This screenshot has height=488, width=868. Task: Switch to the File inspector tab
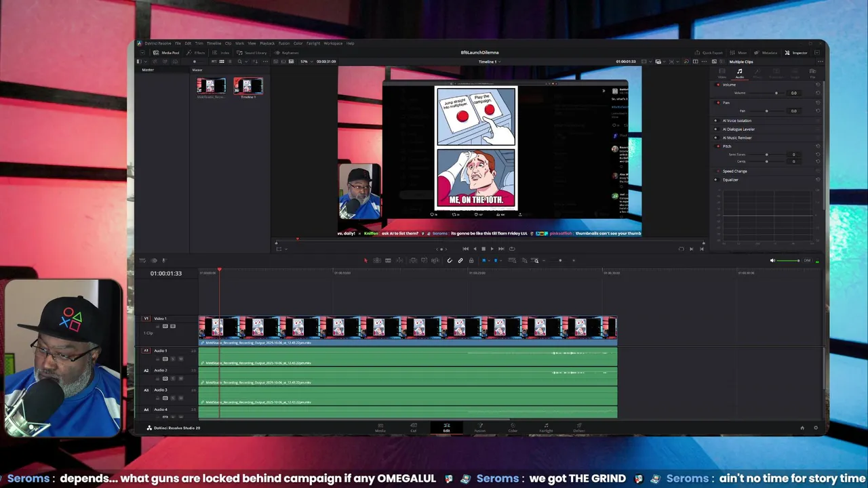tap(812, 73)
